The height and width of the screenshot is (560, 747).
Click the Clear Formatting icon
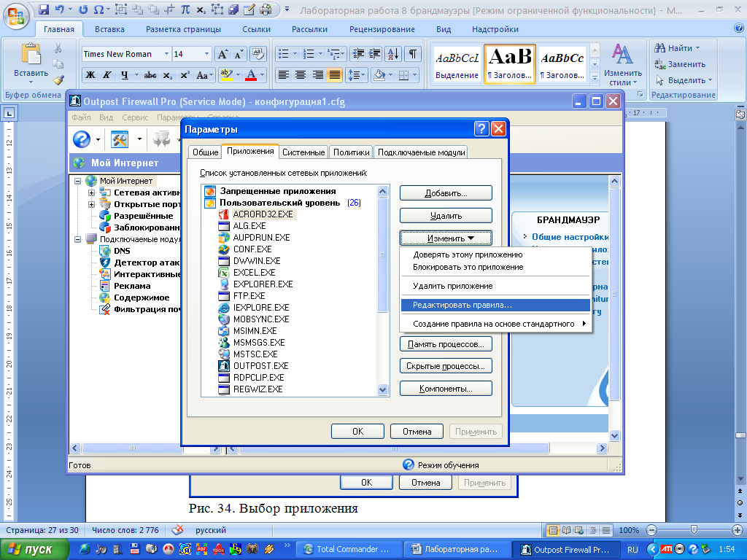click(258, 54)
